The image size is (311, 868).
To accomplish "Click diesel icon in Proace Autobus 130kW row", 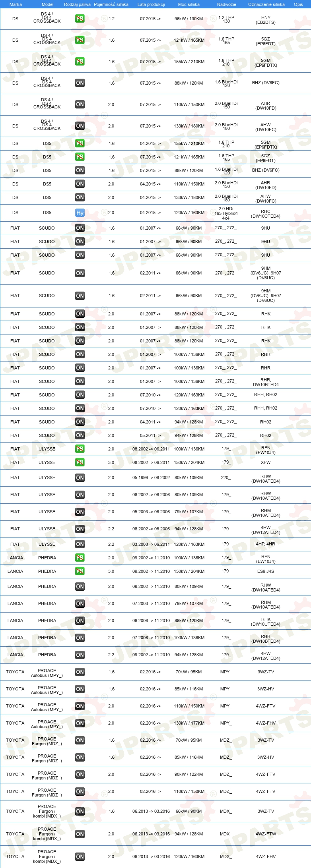I will (80, 723).
